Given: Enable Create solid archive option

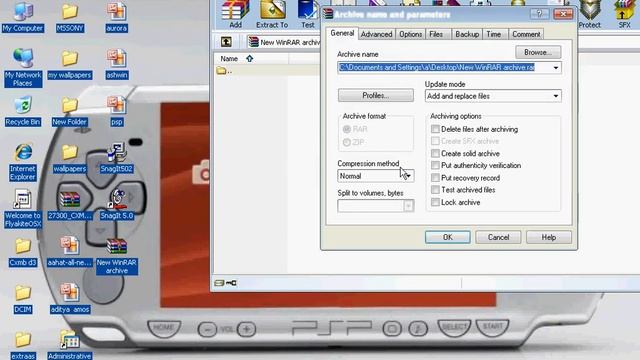Looking at the screenshot, I should 435,153.
